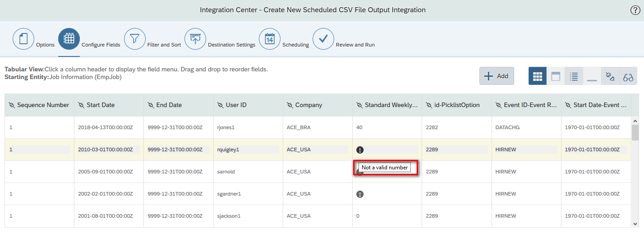Click the Destination Settings step label
The image size is (644, 243).
231,45
